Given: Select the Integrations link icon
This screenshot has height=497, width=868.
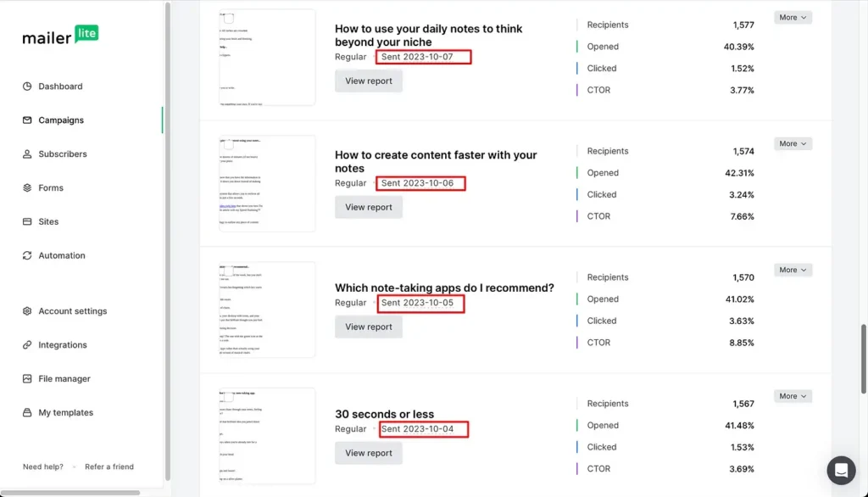Looking at the screenshot, I should [x=27, y=344].
